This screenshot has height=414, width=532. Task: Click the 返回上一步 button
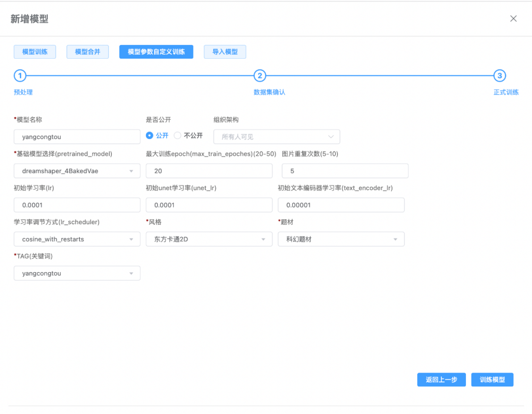pyautogui.click(x=441, y=379)
